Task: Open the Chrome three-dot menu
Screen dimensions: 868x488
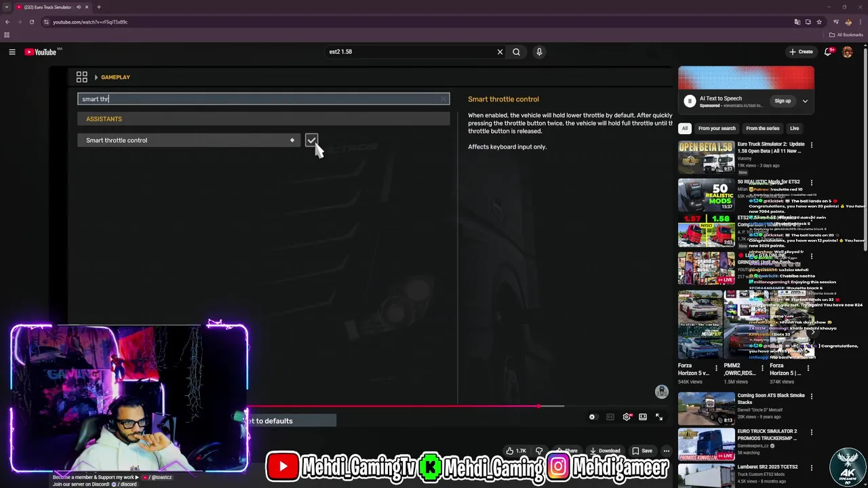Action: [x=861, y=22]
